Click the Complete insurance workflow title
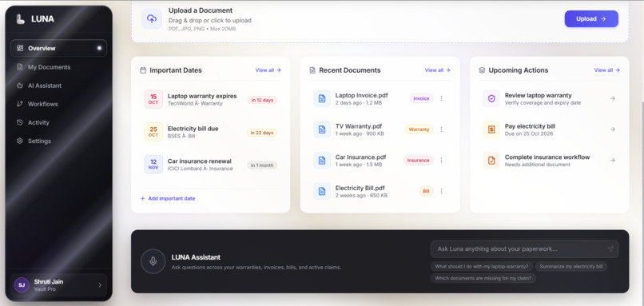Viewport: 644px width, 306px height. [x=547, y=157]
